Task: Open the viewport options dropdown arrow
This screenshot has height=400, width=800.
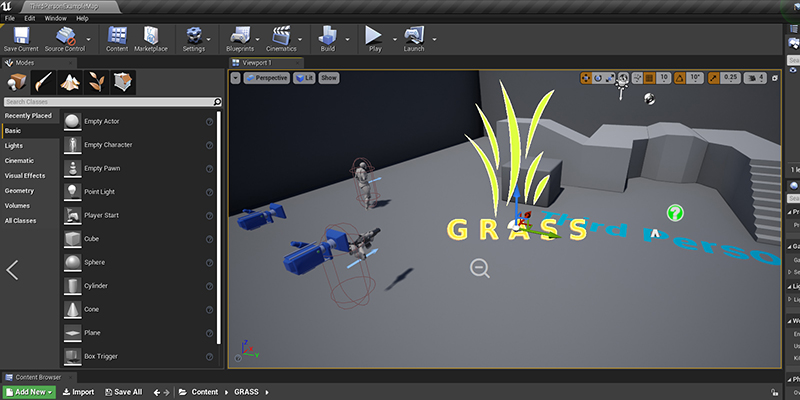Action: click(235, 78)
